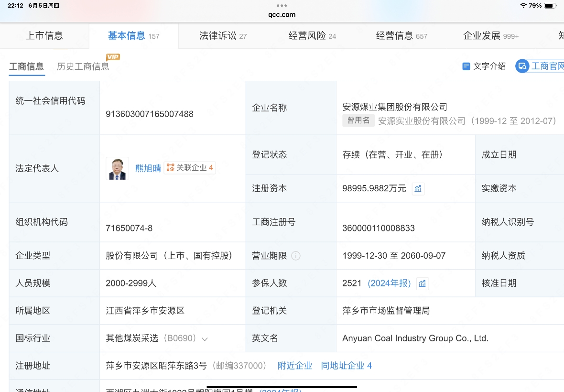Tap the battery status icon
The image size is (564, 392).
550,5
